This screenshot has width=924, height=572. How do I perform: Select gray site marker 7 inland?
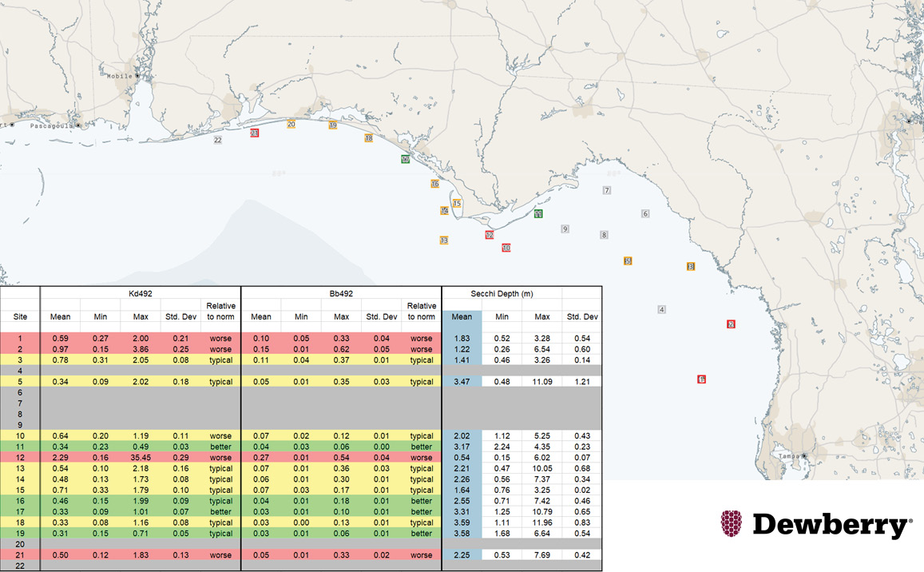(608, 191)
